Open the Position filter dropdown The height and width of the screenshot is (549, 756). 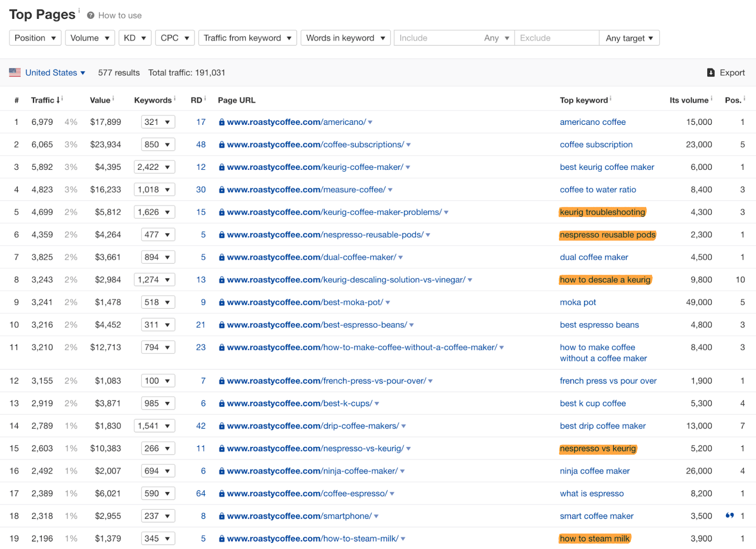35,38
